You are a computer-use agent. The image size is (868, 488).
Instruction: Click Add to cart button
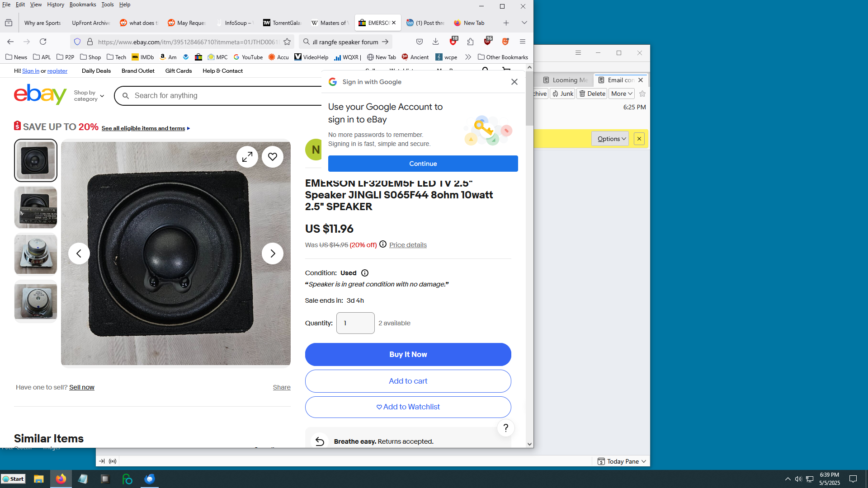[408, 381]
